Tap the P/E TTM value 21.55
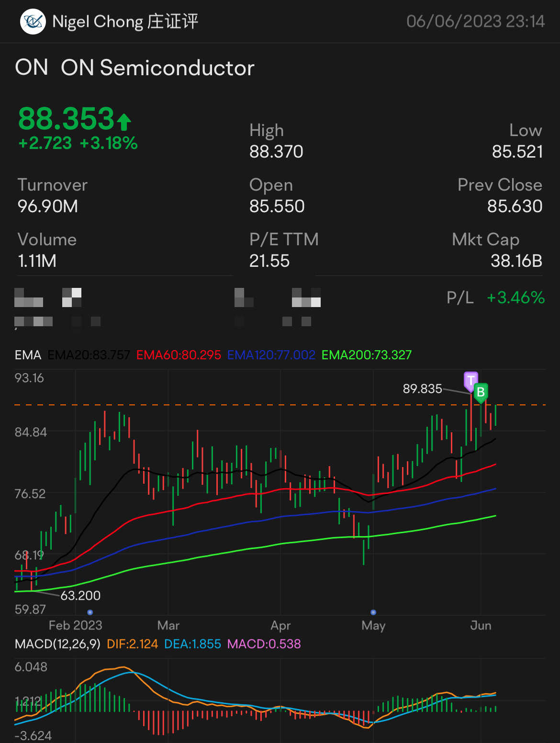 click(x=269, y=261)
